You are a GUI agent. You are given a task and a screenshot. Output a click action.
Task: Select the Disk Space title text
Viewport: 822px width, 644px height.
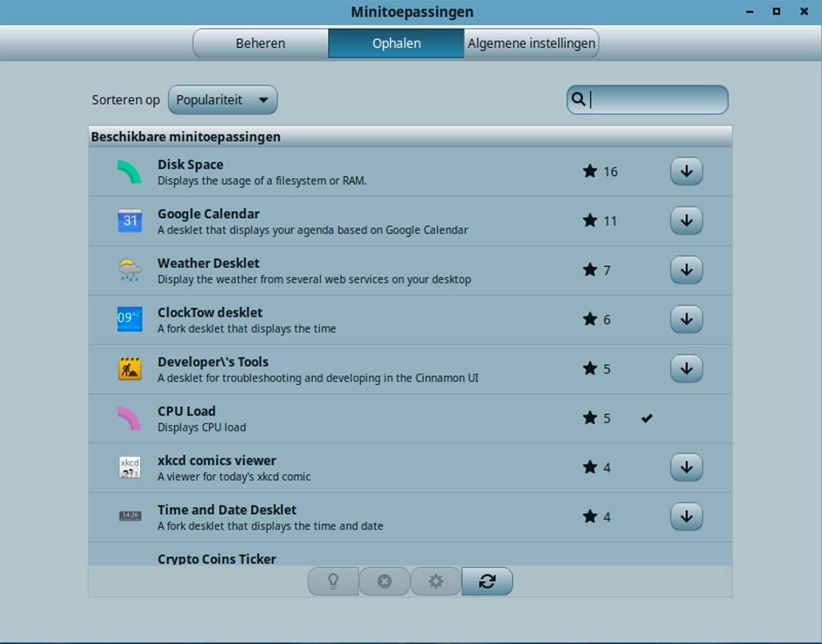(x=191, y=164)
